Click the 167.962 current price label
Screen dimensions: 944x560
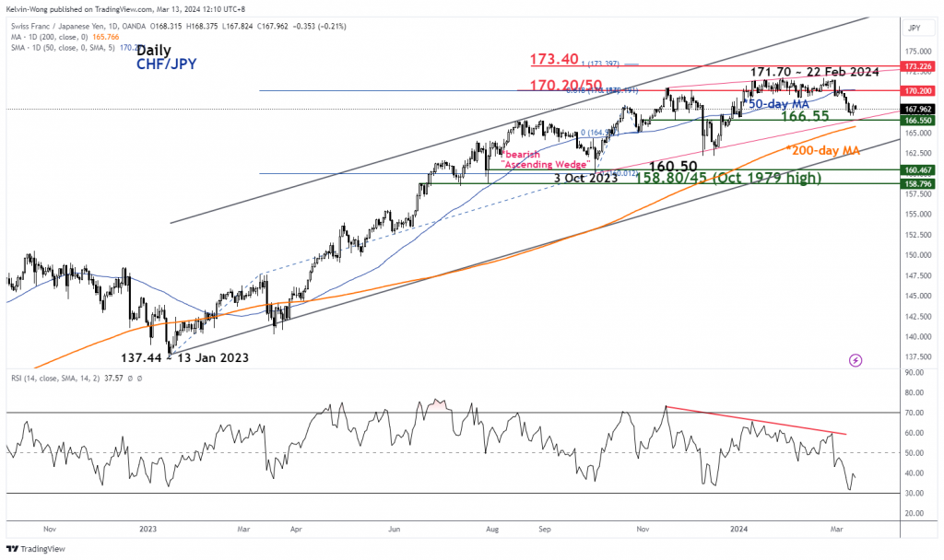click(917, 110)
